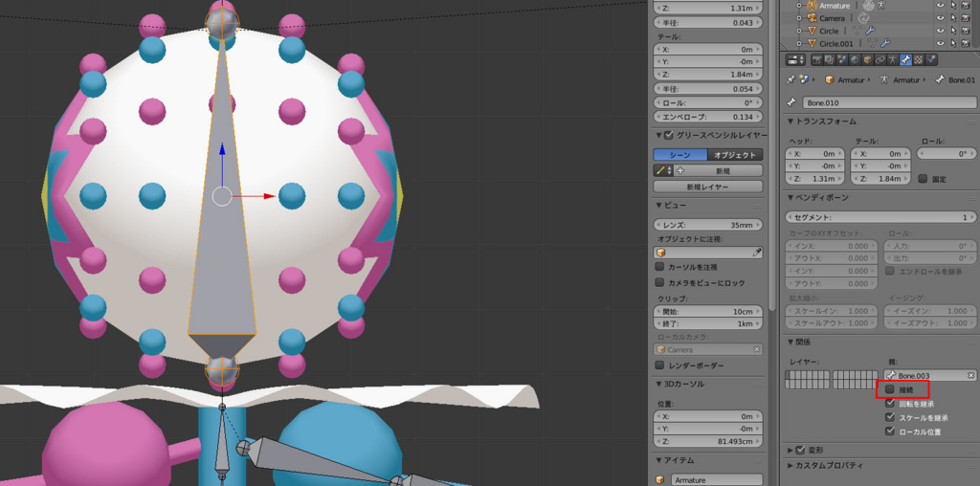The height and width of the screenshot is (486, 980).
Task: Hide Camera in outliner via eye icon
Action: [x=940, y=17]
